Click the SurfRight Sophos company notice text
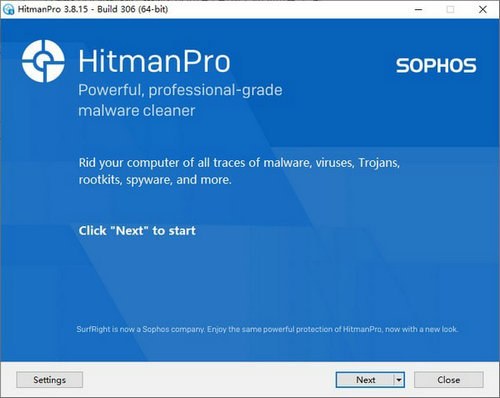The image size is (500, 398). point(267,329)
